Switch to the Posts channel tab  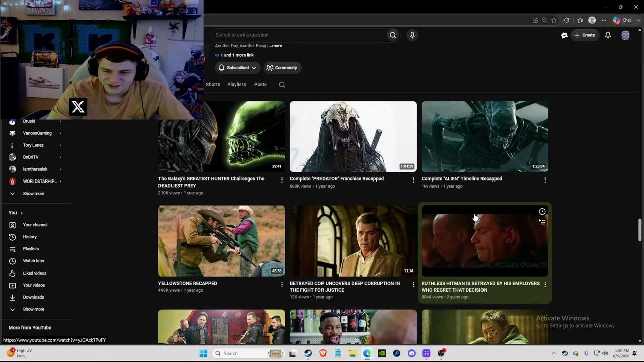tap(260, 85)
